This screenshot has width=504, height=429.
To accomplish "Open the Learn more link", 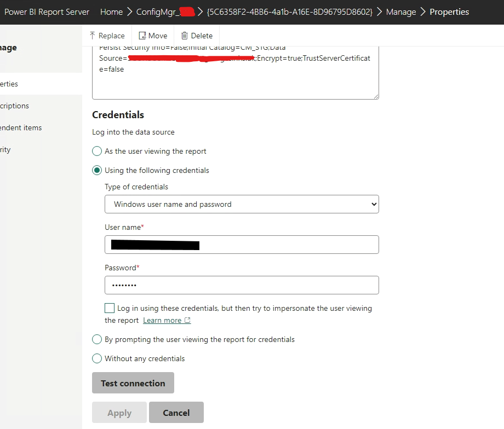I will 162,321.
